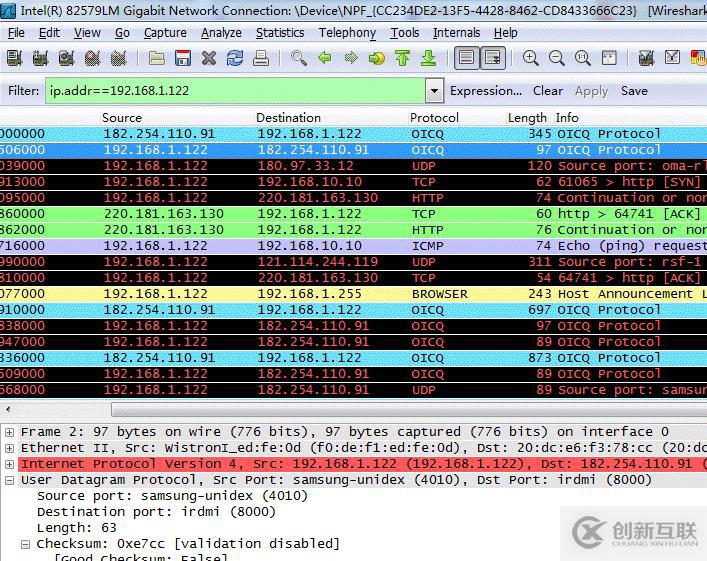The width and height of the screenshot is (707, 561).
Task: Click the Zoom in icon
Action: (x=531, y=59)
